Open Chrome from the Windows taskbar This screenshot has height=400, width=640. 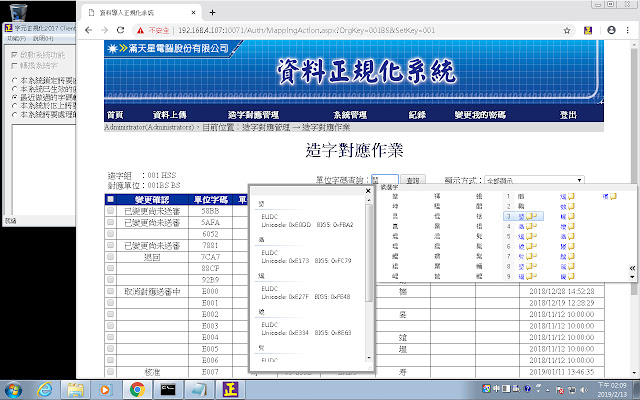point(136,388)
